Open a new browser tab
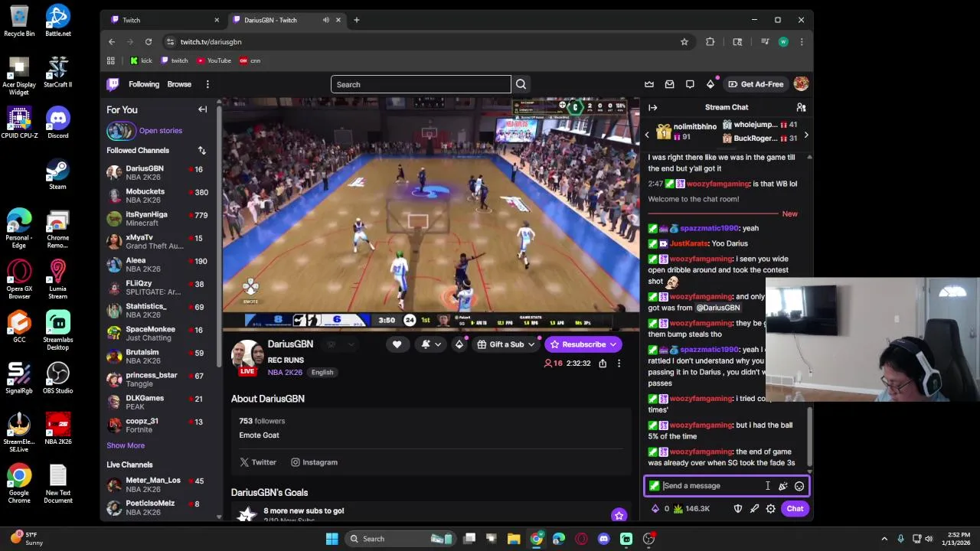980x551 pixels. (356, 20)
